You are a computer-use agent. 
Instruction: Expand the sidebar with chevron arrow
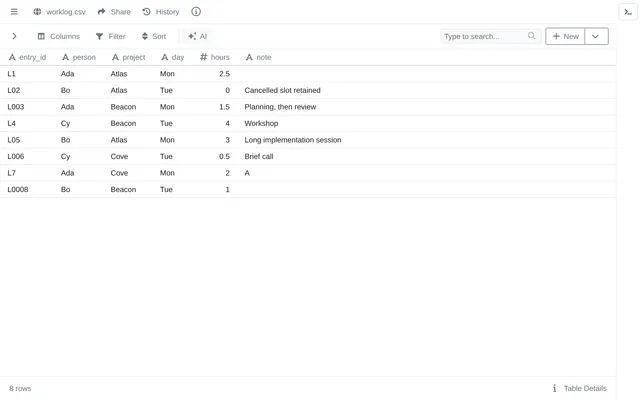(14, 36)
